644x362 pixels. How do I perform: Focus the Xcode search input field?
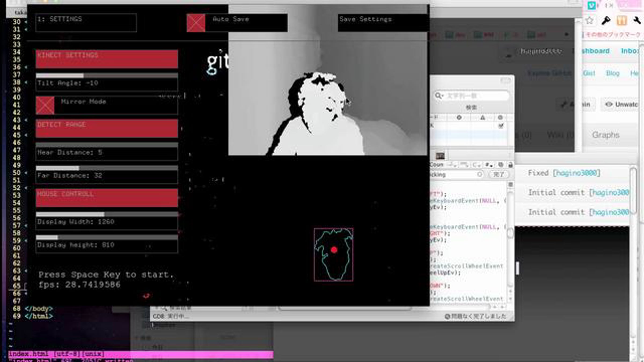pyautogui.click(x=471, y=96)
